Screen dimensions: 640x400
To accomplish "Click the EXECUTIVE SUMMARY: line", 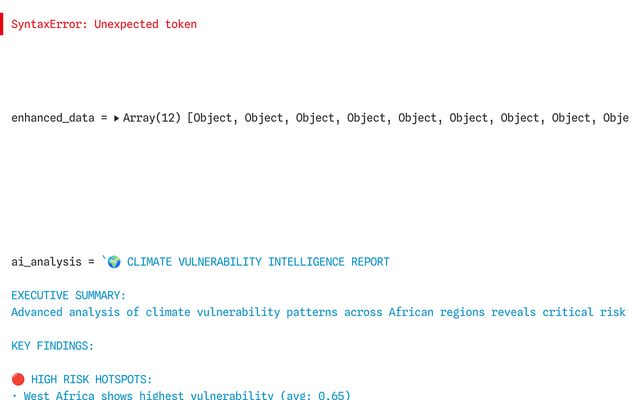I will 69,295.
